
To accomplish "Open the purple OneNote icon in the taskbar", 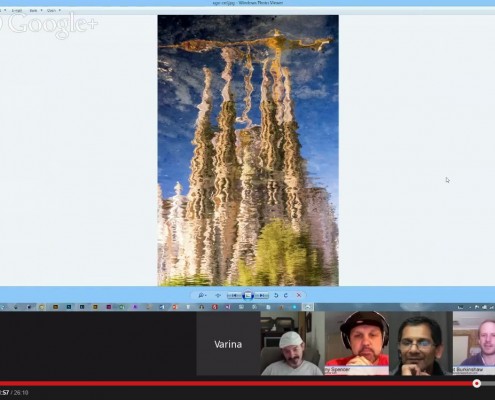I will 228,307.
